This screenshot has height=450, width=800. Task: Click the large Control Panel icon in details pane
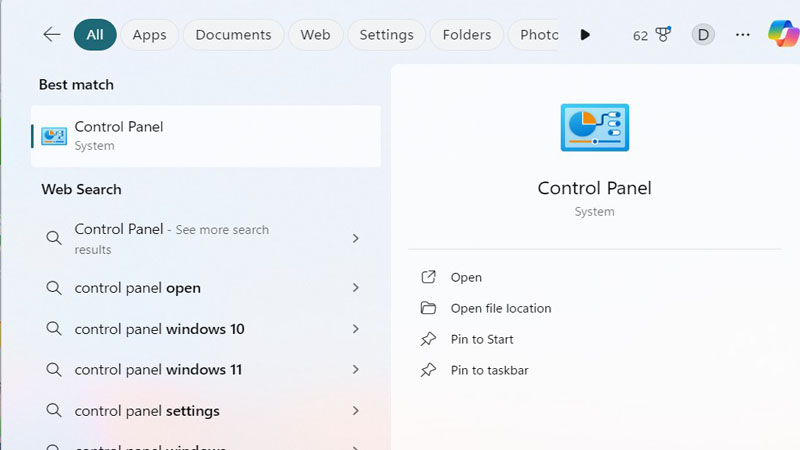tap(594, 128)
